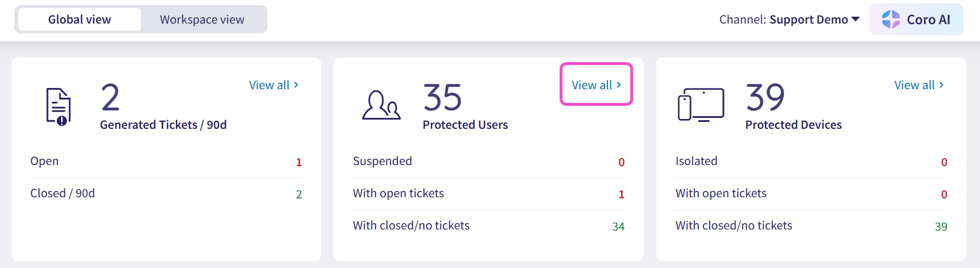The image size is (980, 268).
Task: Show devices With open tickets count
Action: pyautogui.click(x=944, y=194)
